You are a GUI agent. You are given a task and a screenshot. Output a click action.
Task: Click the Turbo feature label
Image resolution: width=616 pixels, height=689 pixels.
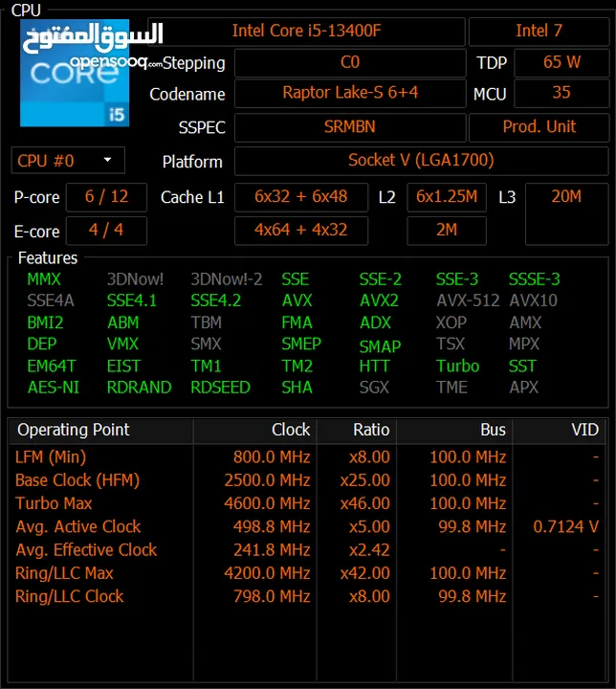click(x=458, y=366)
